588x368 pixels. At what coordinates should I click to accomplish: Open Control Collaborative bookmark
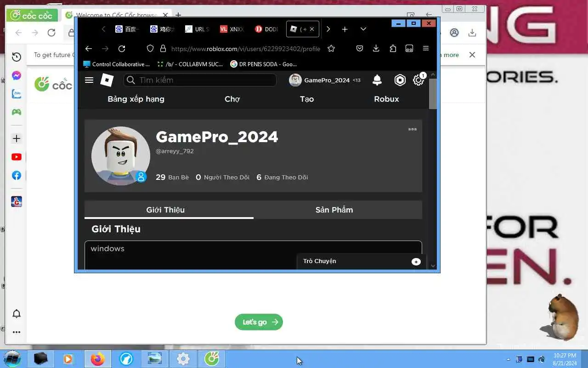coord(117,64)
